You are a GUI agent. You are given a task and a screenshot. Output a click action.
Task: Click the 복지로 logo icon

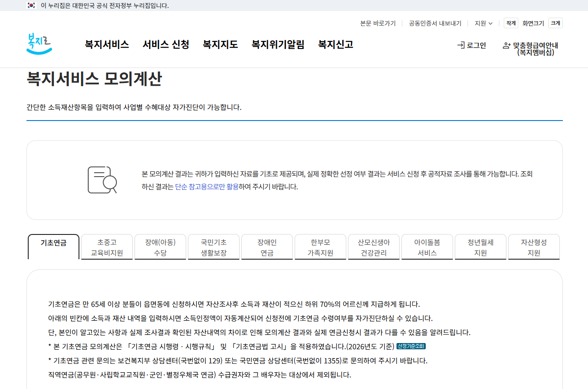tap(39, 44)
